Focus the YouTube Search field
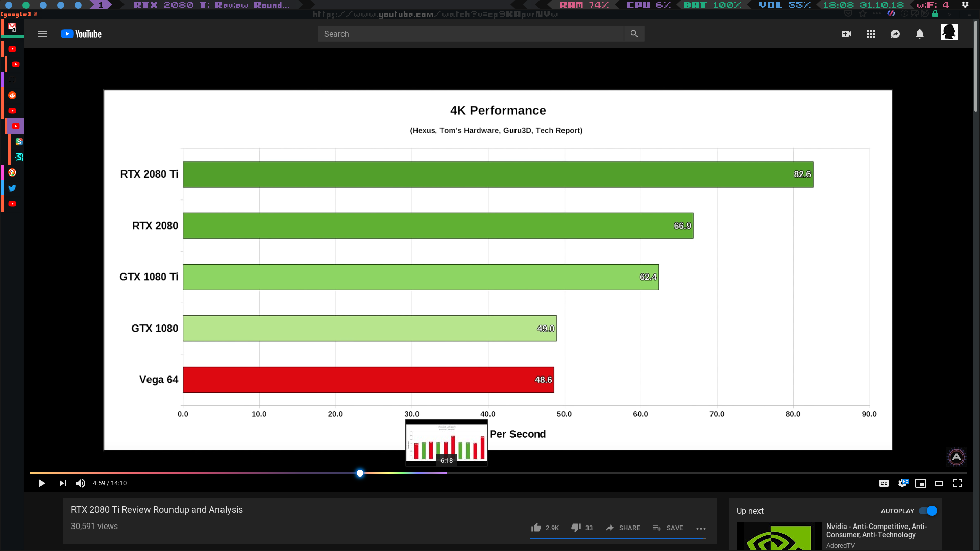The width and height of the screenshot is (980, 551). tap(471, 34)
